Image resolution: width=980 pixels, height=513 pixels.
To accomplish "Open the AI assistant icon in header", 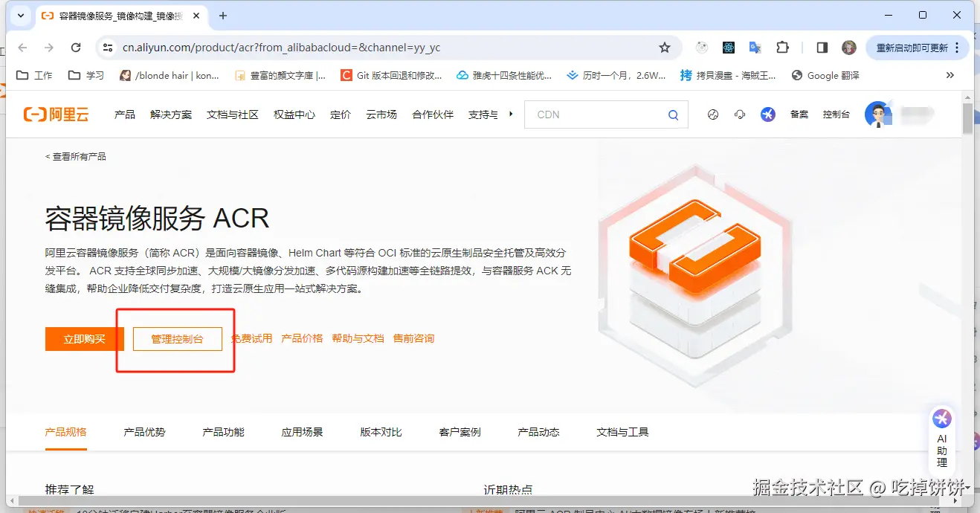I will (x=768, y=114).
